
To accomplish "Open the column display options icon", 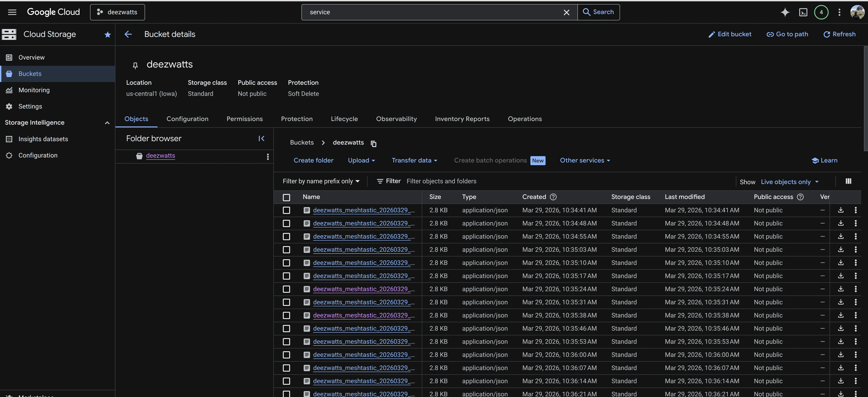I will pos(848,182).
